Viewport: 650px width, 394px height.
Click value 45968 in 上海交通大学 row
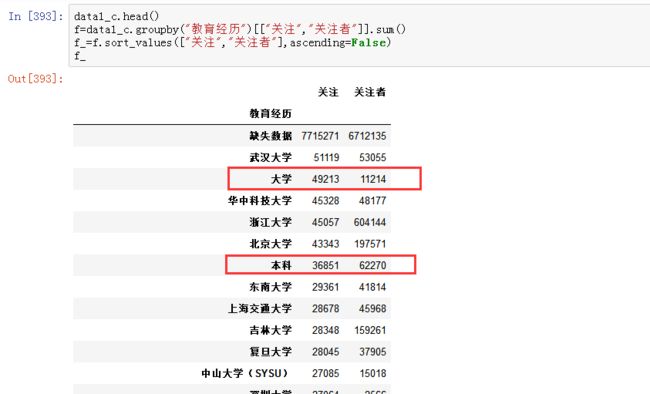pyautogui.click(x=373, y=309)
